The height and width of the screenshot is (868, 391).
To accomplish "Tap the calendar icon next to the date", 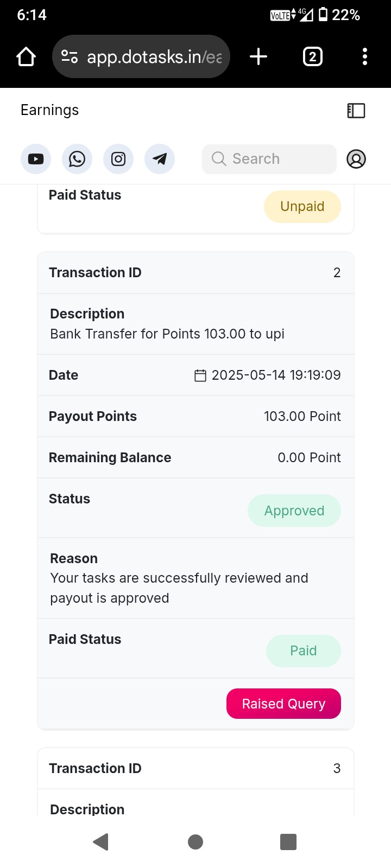I will coord(200,375).
